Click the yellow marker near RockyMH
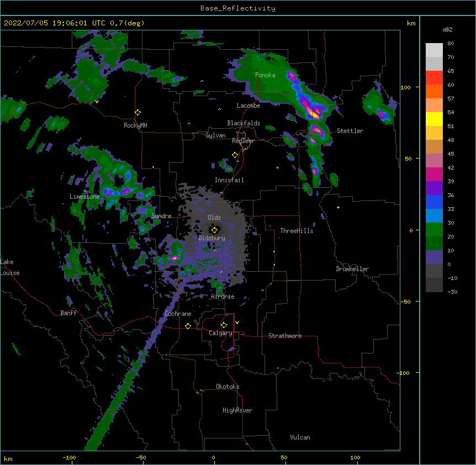 point(138,112)
